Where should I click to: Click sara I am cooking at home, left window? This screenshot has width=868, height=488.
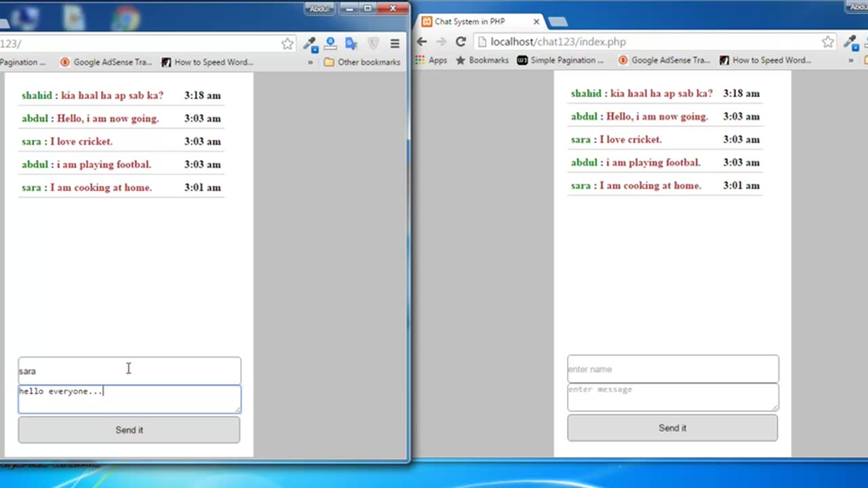click(x=87, y=188)
